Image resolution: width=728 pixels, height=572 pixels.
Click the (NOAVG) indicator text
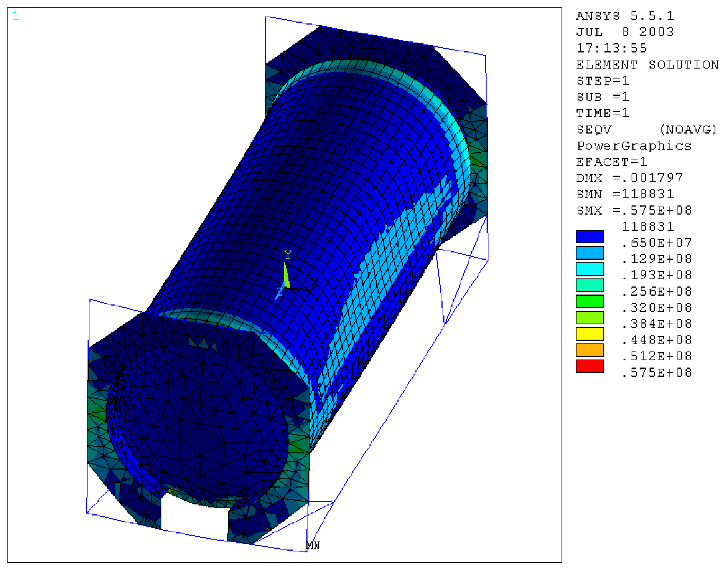point(688,129)
